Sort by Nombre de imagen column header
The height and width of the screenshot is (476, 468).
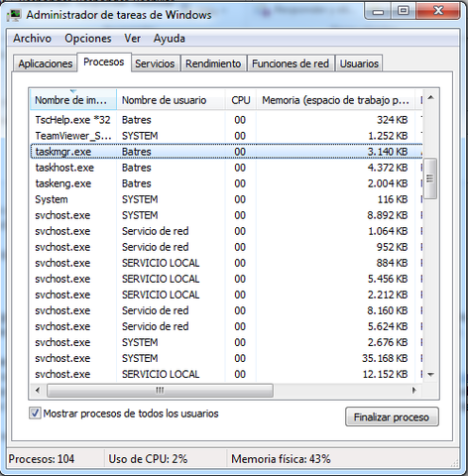[x=73, y=100]
